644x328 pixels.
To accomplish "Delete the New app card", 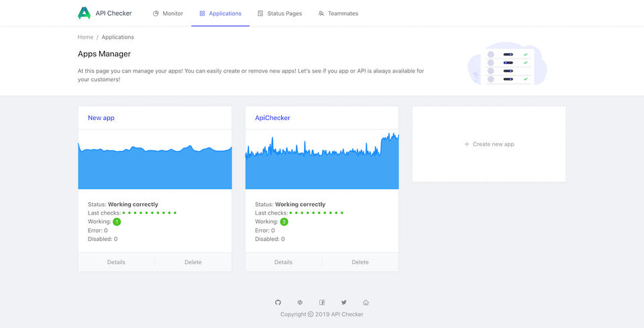I will click(193, 262).
